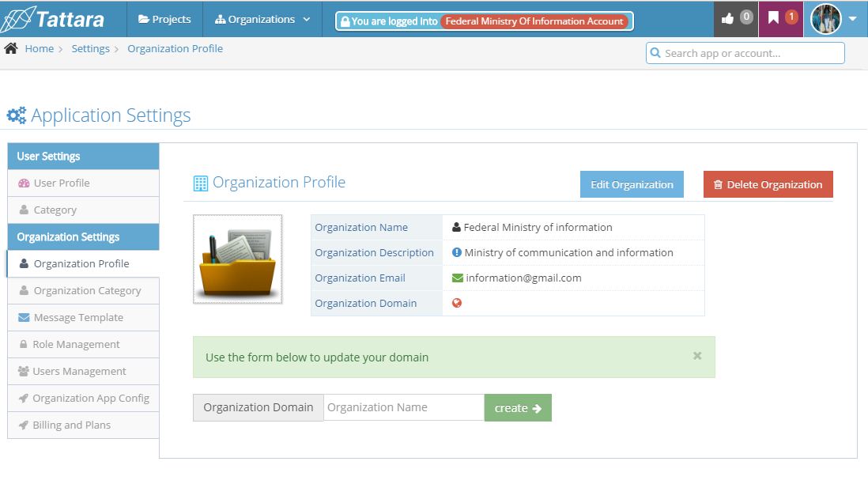Click the green envelope icon in email row
This screenshot has height=484, width=868.
click(x=457, y=278)
